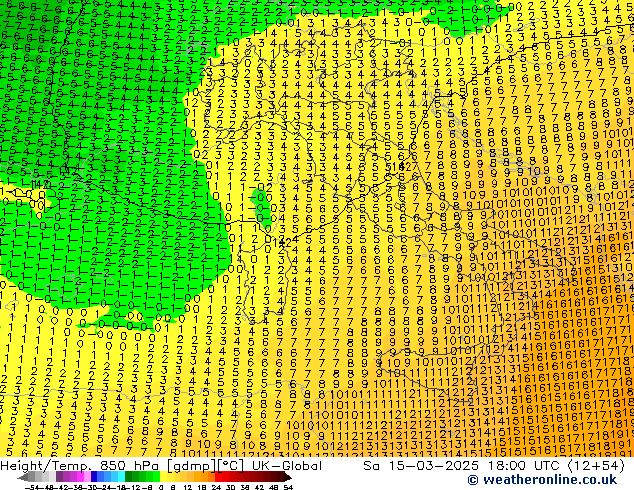
Task: Click the bright yellow swatch in temperature legend
Action: tap(163, 476)
